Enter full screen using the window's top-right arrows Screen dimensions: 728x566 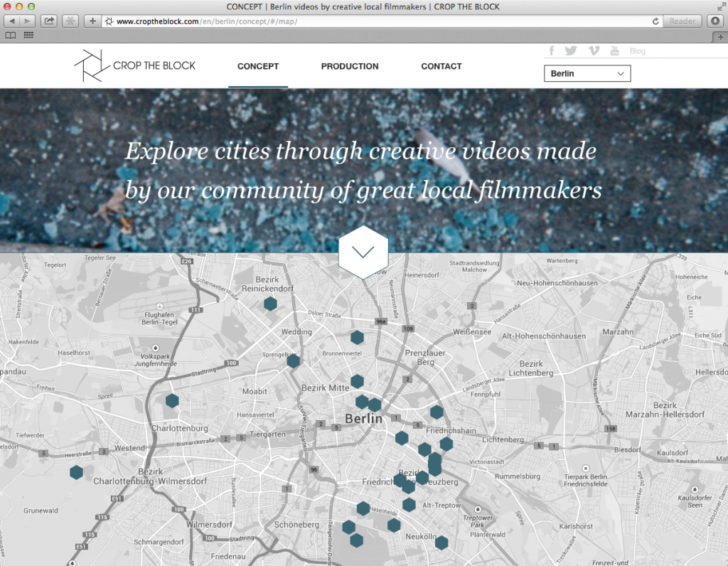[721, 6]
